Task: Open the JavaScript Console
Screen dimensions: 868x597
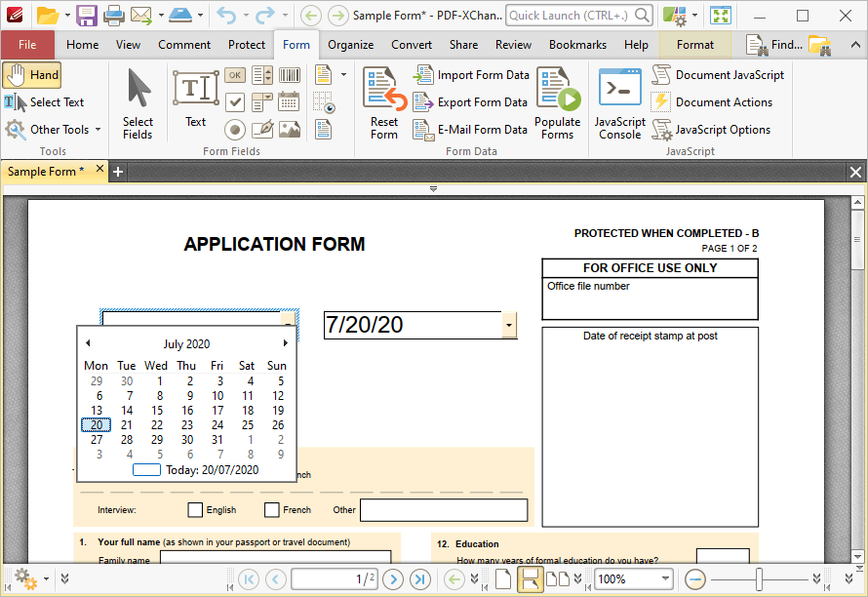Action: (x=619, y=103)
